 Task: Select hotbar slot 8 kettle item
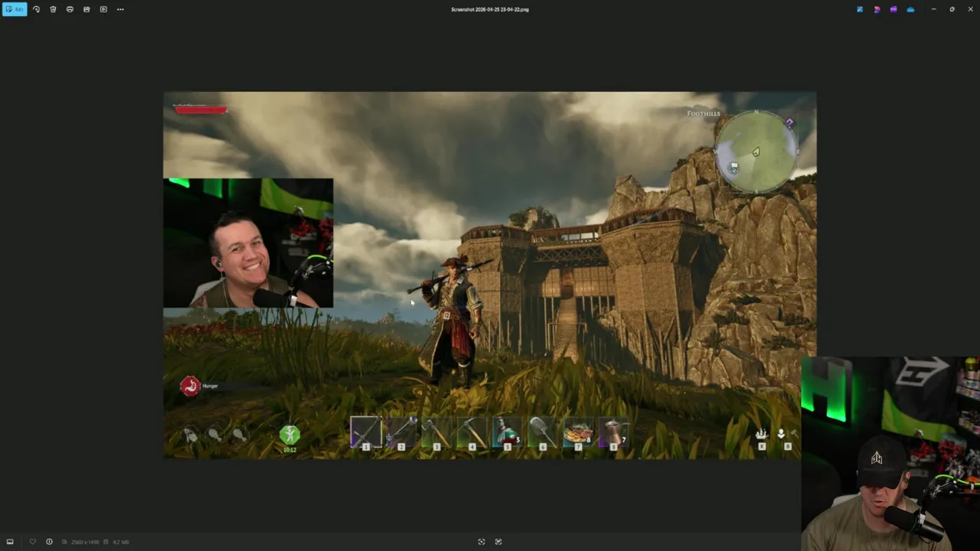pyautogui.click(x=613, y=433)
